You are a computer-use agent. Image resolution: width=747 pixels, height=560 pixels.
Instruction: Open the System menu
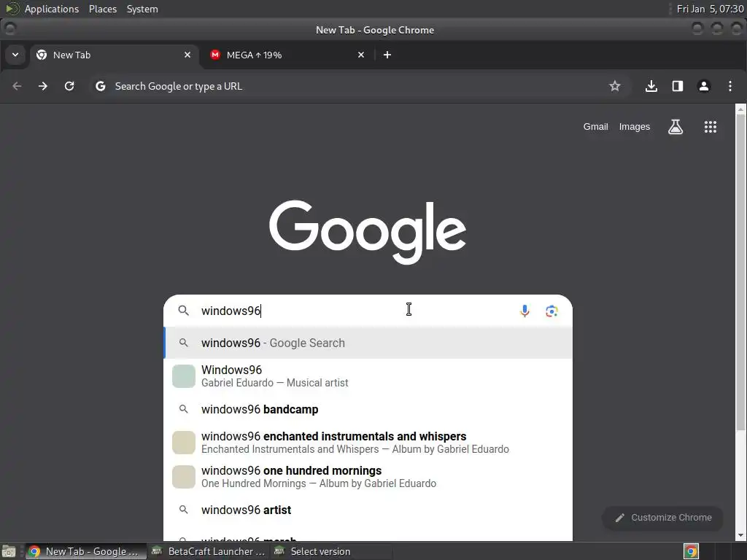pyautogui.click(x=142, y=9)
